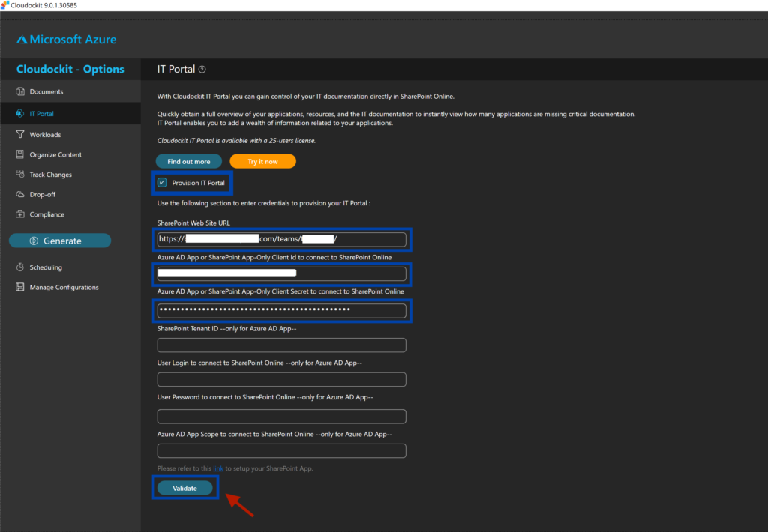Click the Cloudockit - Options heading
This screenshot has height=532, width=768.
click(70, 69)
